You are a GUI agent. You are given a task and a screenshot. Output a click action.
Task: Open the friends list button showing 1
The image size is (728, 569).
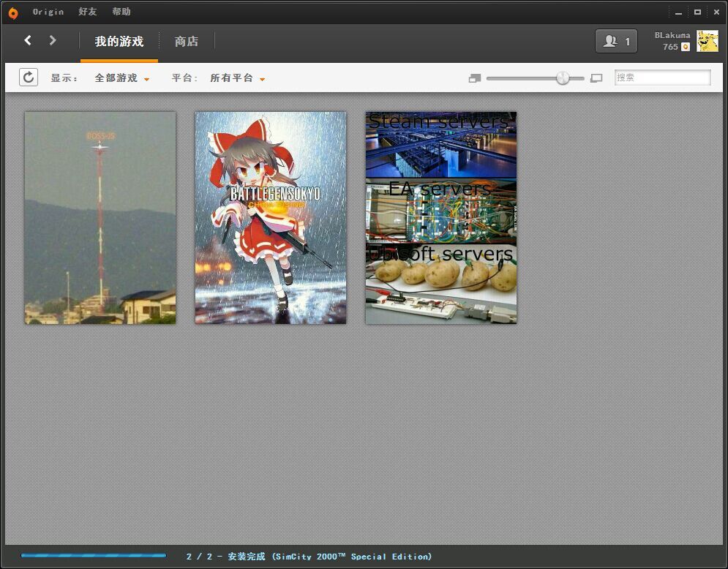[616, 41]
